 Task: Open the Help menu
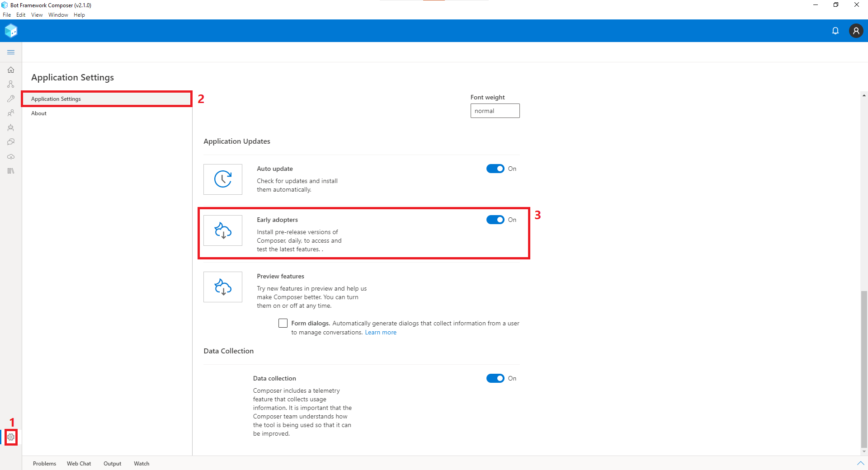coord(80,15)
